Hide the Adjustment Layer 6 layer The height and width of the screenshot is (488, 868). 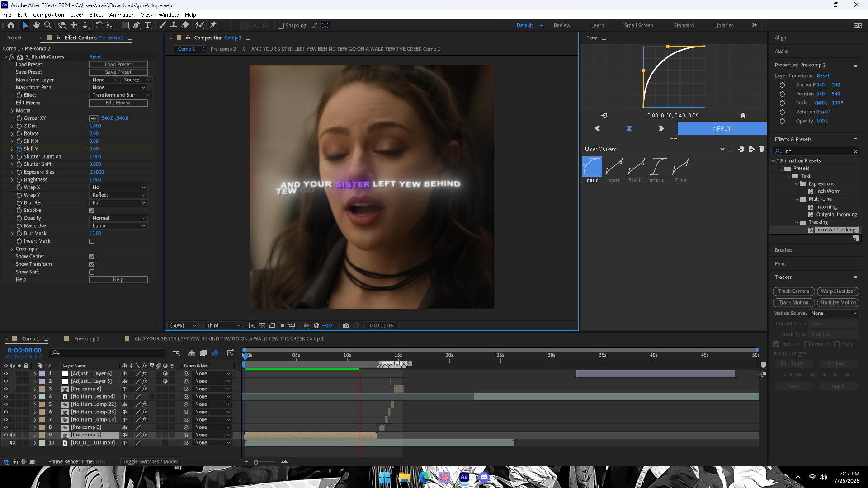click(5, 374)
